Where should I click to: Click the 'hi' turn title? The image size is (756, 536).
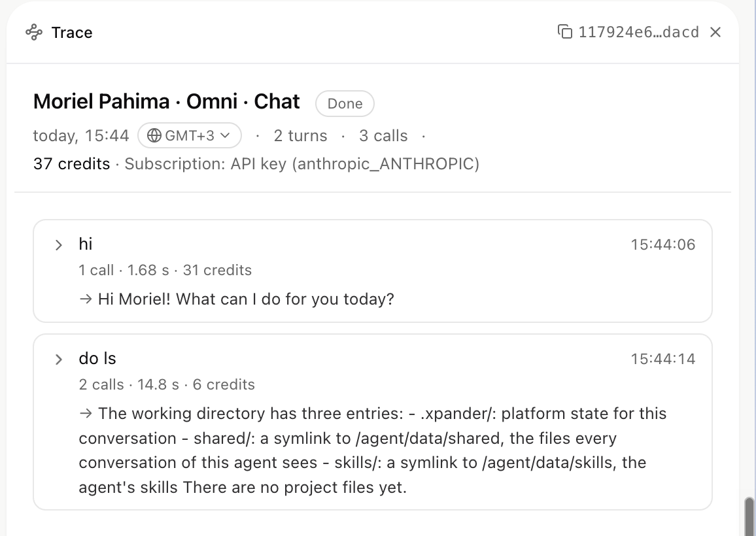[85, 244]
